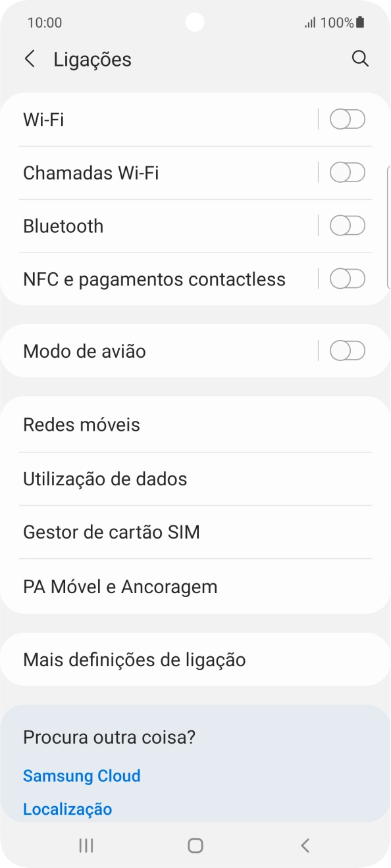Open the Recents navigation button

click(x=86, y=846)
